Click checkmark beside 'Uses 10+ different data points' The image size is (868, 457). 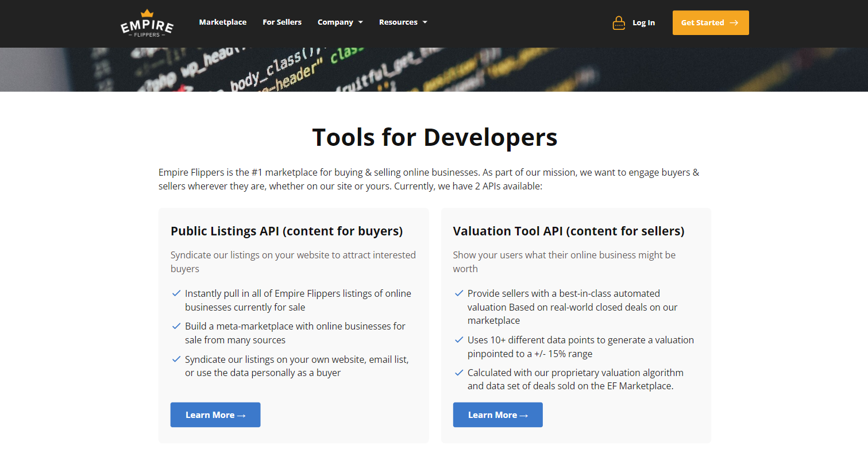459,340
